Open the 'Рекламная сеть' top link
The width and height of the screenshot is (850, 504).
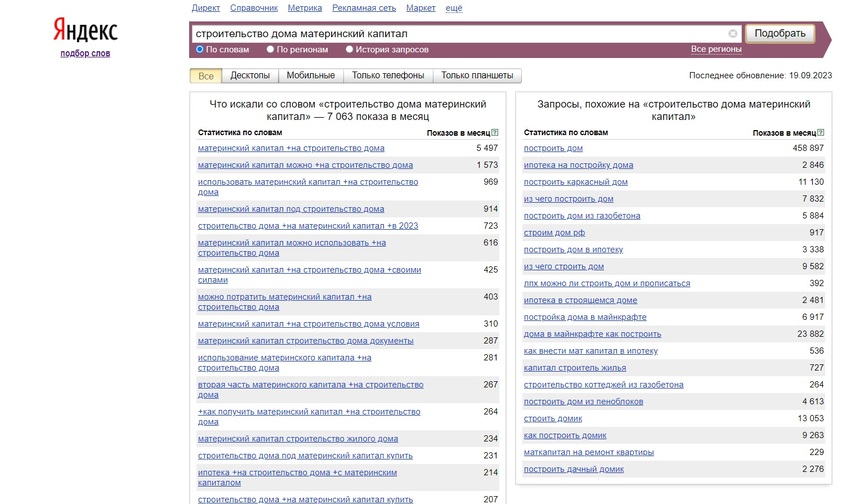[x=364, y=8]
